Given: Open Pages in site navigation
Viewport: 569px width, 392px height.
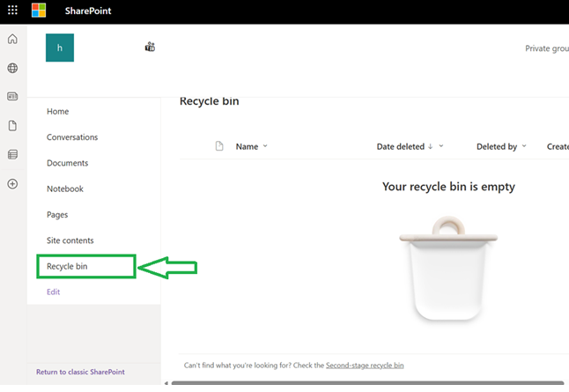Looking at the screenshot, I should tap(57, 215).
